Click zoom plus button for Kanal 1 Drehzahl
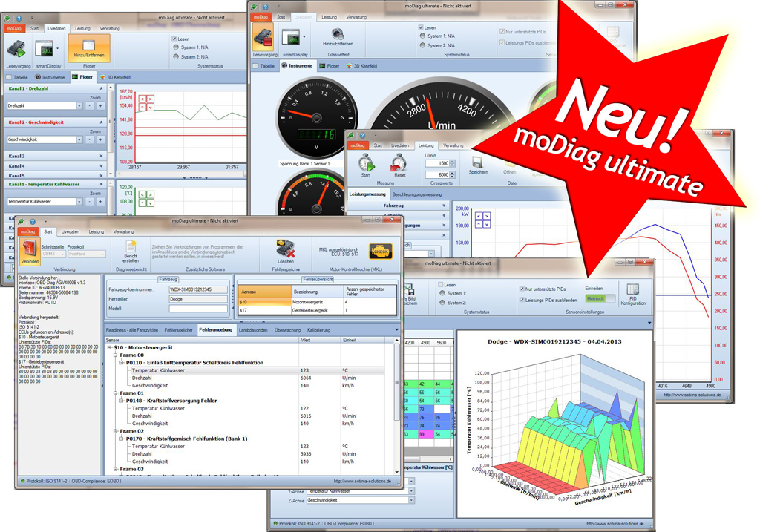This screenshot has height=532, width=760. coord(101,106)
